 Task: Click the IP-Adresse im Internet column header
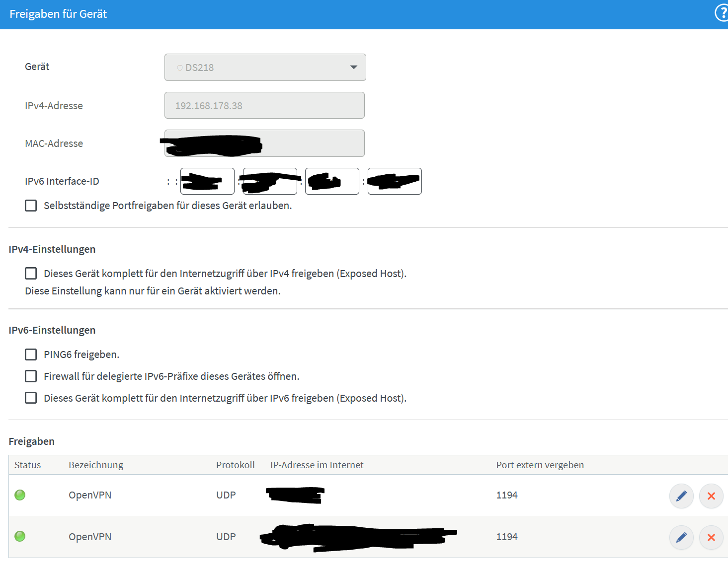click(317, 465)
